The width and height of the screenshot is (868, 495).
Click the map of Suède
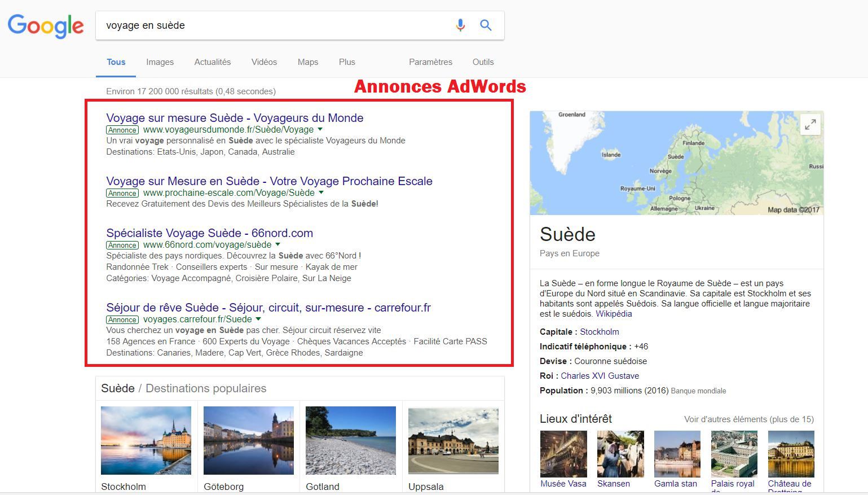(x=676, y=163)
